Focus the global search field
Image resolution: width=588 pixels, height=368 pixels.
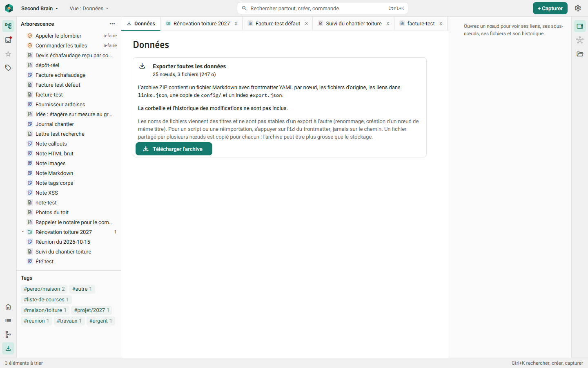click(323, 8)
